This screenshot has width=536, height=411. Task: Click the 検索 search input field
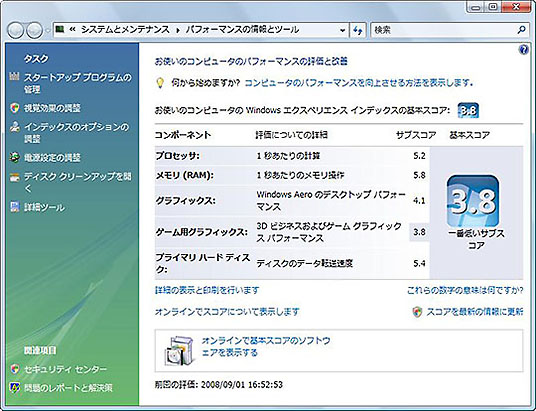pos(444,30)
